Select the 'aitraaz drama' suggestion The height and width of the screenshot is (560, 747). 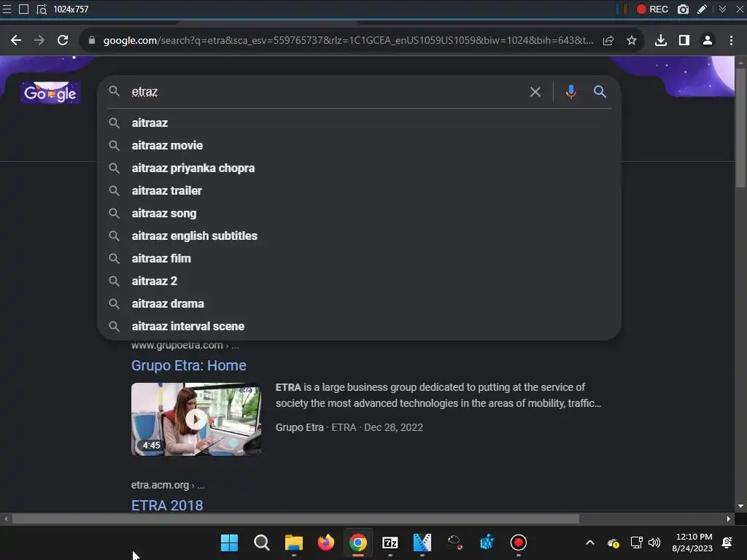(x=359, y=304)
